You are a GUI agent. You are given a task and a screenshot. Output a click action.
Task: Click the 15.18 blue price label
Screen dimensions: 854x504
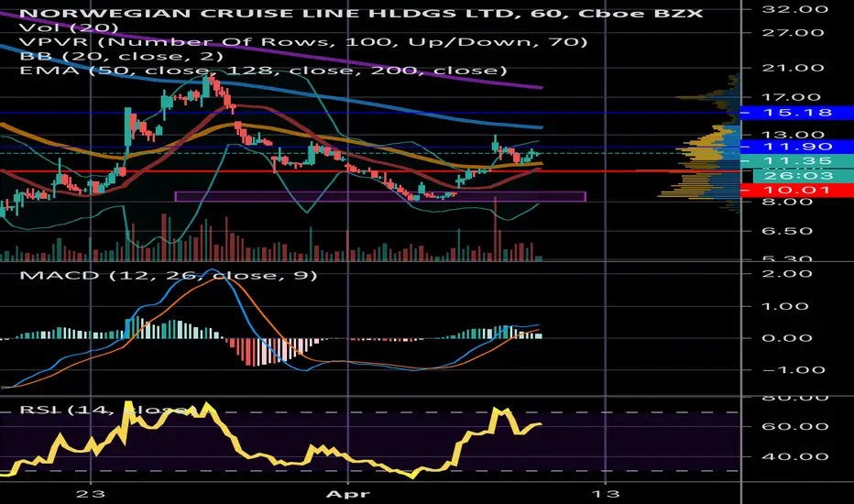[x=797, y=113]
